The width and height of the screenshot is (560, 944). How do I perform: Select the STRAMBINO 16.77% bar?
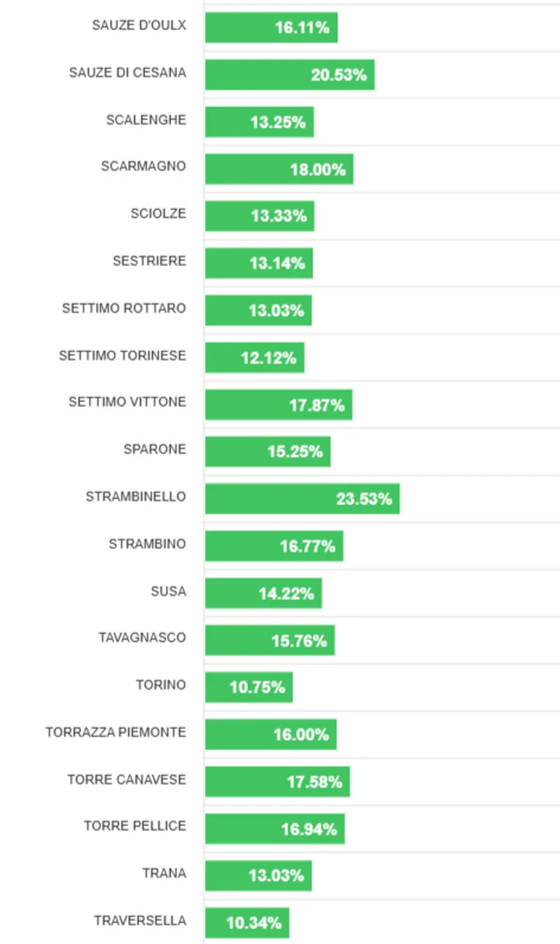274,546
